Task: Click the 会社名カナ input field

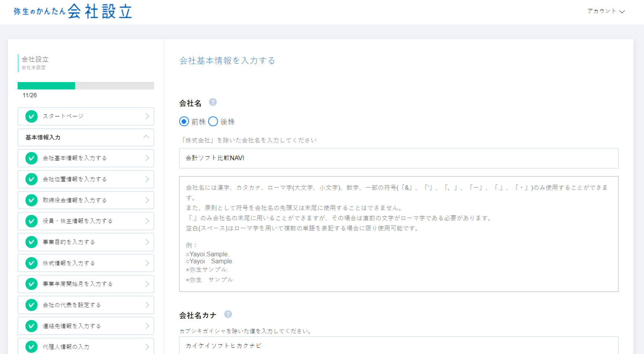Action: 398,346
